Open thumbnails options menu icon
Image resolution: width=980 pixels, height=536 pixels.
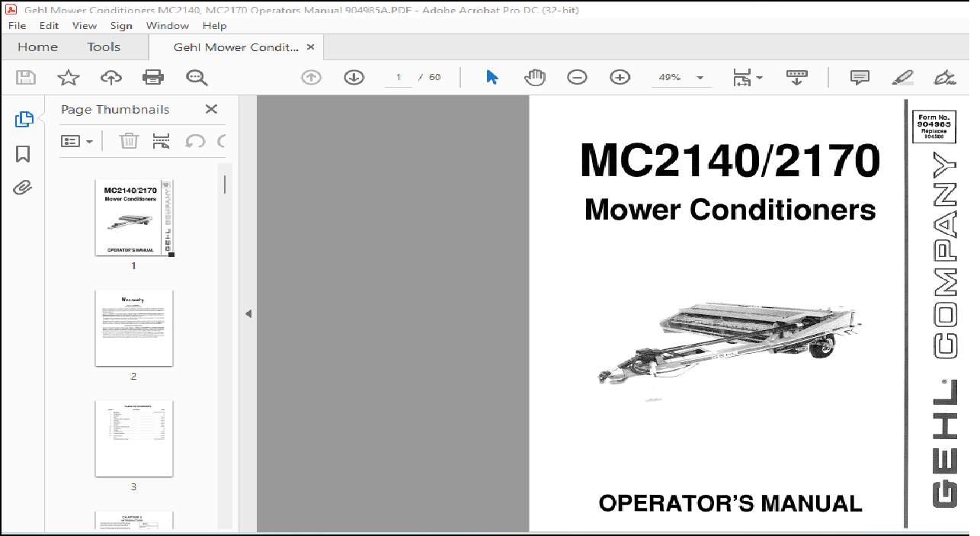click(77, 141)
